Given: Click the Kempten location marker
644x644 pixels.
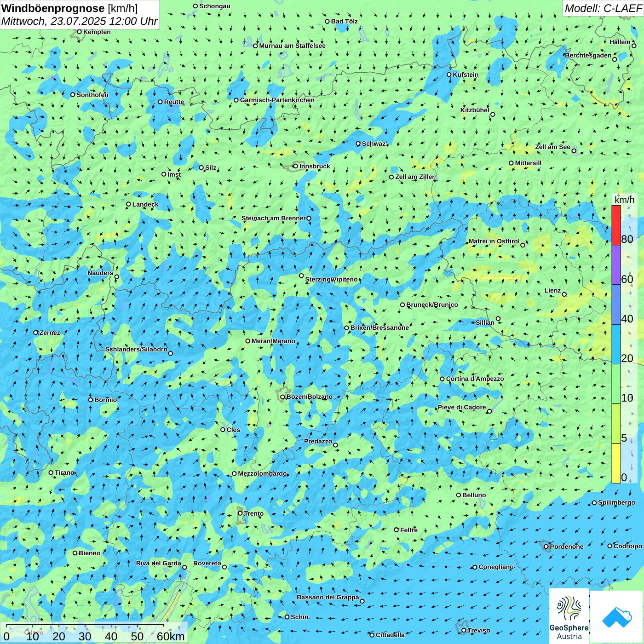Looking at the screenshot, I should [79, 32].
